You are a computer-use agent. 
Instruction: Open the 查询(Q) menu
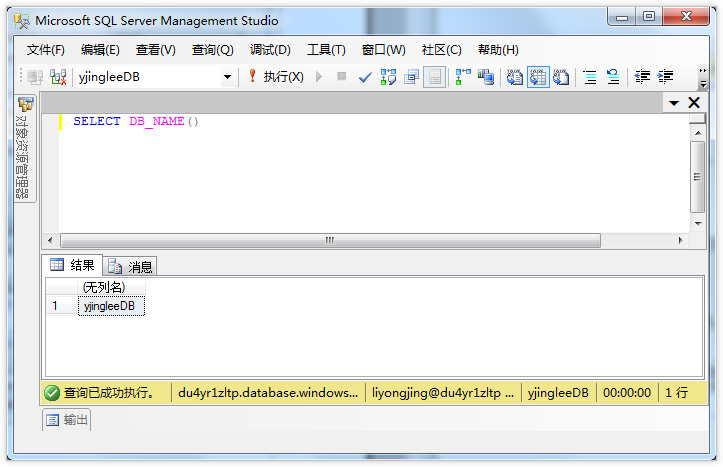click(x=213, y=50)
